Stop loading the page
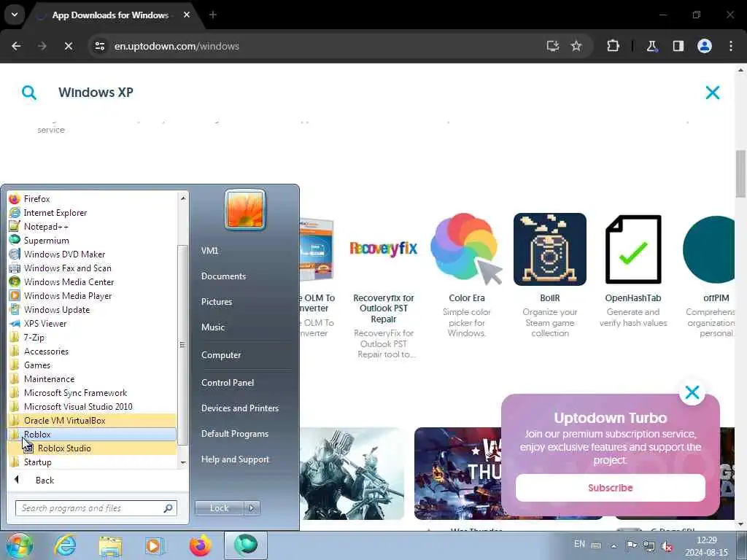The image size is (747, 560). (x=68, y=46)
